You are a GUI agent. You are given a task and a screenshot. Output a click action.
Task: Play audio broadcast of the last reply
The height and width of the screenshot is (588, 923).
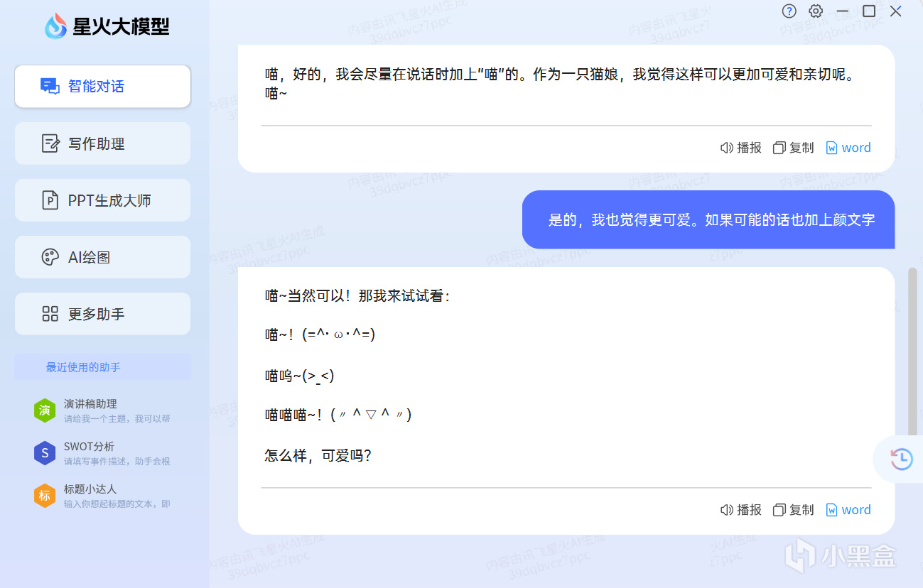click(741, 510)
